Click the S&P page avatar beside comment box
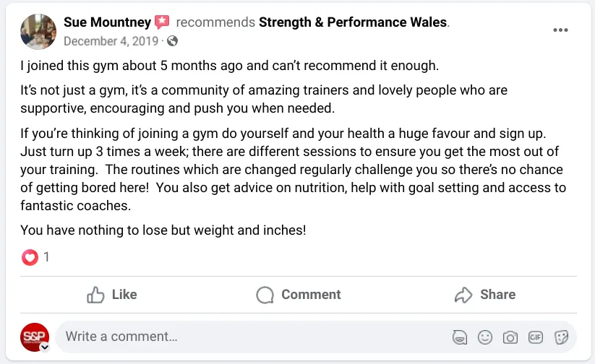Image resolution: width=595 pixels, height=364 pixels. (34, 336)
